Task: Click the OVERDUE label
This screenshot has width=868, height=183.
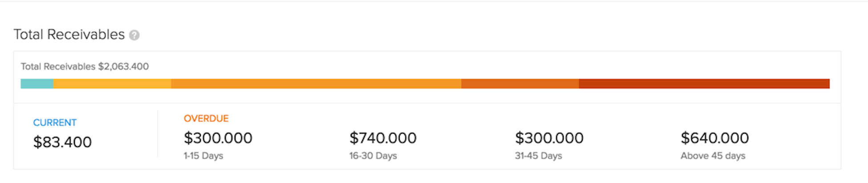Action: (206, 119)
